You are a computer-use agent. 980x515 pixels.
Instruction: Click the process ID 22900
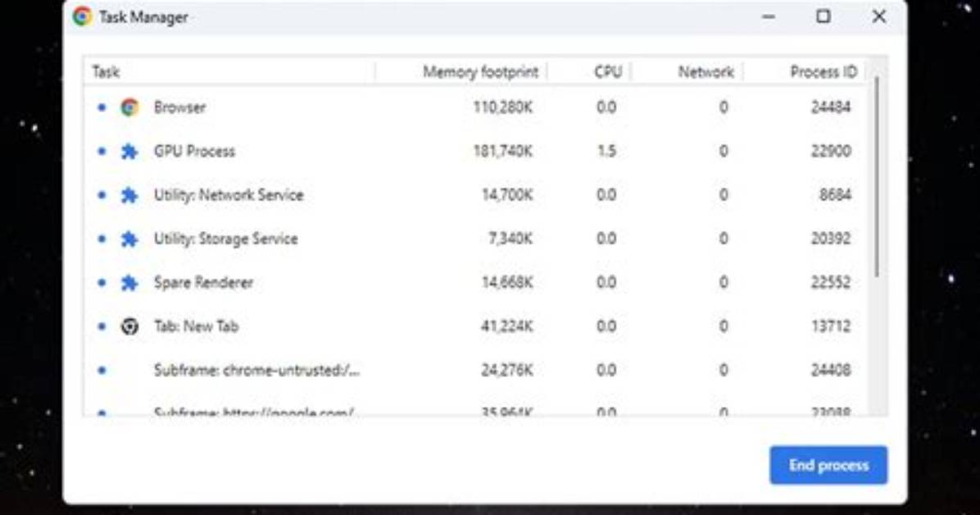coord(831,152)
